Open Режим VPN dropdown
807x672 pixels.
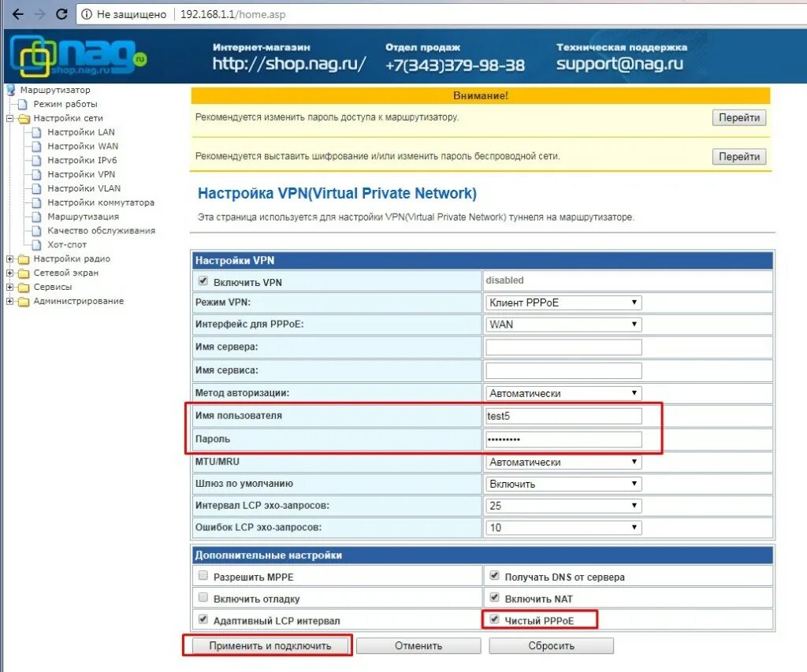point(563,303)
